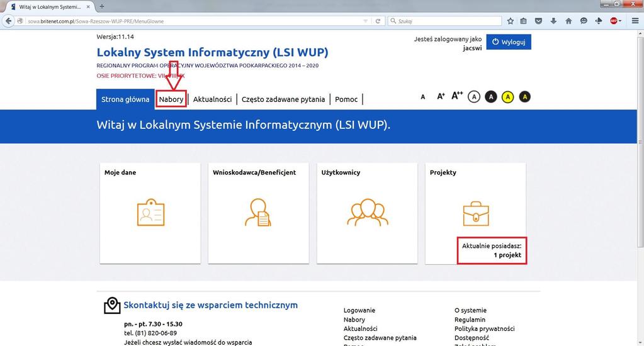Open the Pomoc navigation tab
Viewport: 644px width, 346px height.
coord(346,99)
